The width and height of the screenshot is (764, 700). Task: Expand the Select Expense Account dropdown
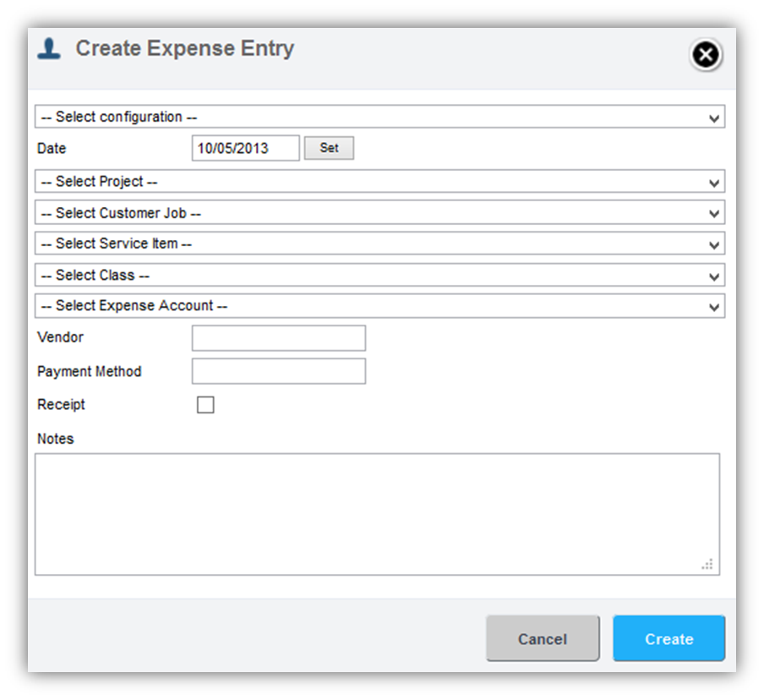(379, 306)
